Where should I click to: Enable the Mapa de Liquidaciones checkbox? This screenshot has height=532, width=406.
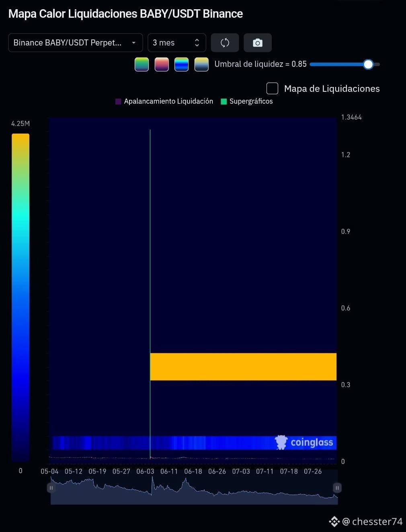pyautogui.click(x=272, y=89)
